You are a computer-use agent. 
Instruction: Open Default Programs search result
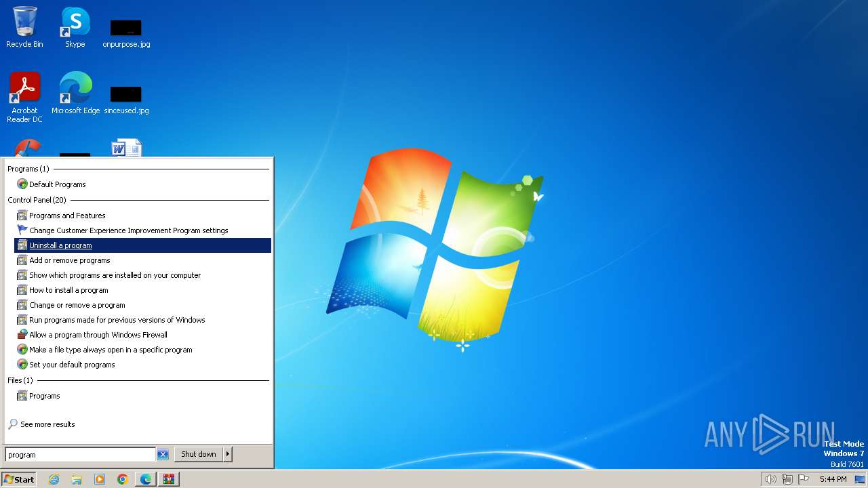click(x=143, y=184)
